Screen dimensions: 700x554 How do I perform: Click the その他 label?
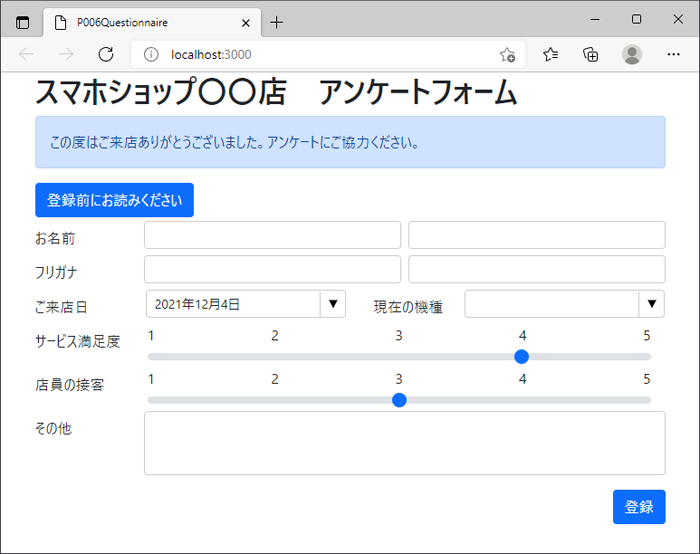coord(54,429)
